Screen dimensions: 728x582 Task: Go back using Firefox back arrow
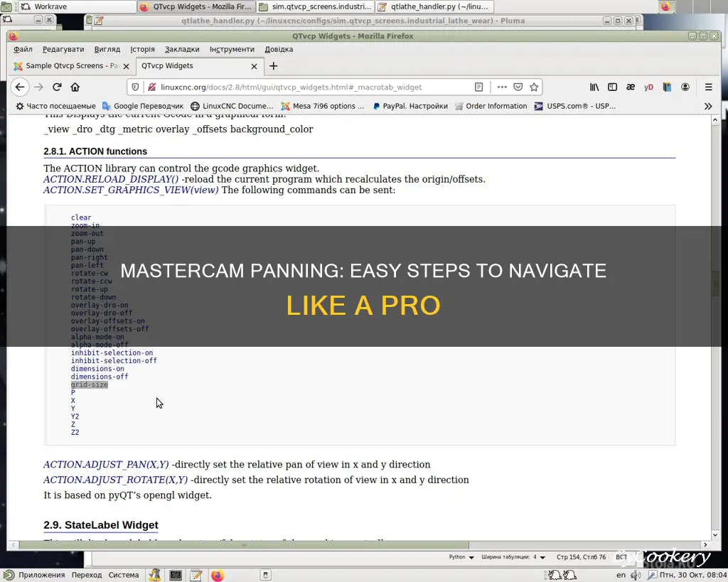(19, 87)
